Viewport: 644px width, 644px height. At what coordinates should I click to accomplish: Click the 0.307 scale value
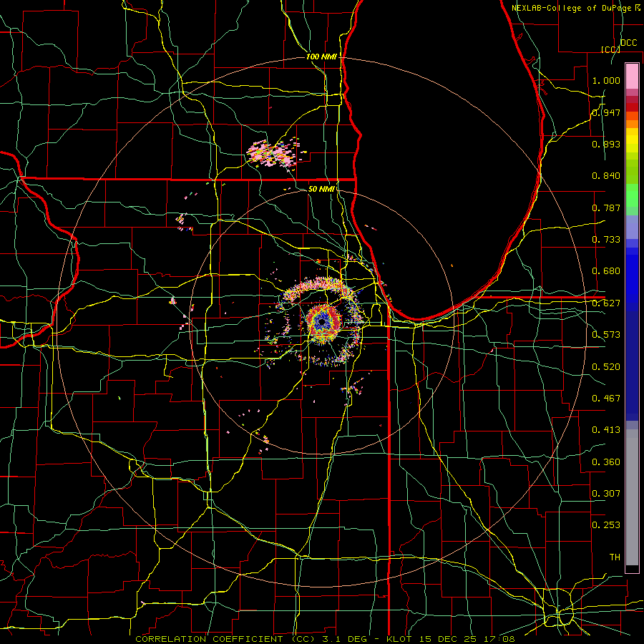pyautogui.click(x=606, y=494)
